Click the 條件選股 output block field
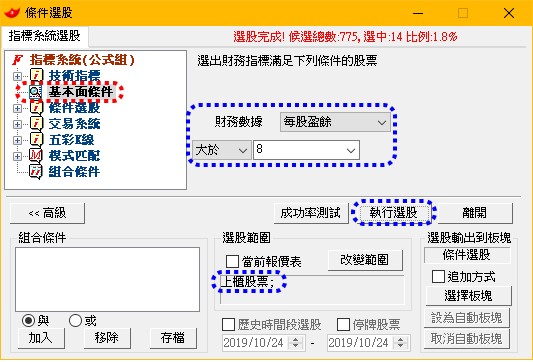Screen dimensions: 533x362 click(x=467, y=255)
